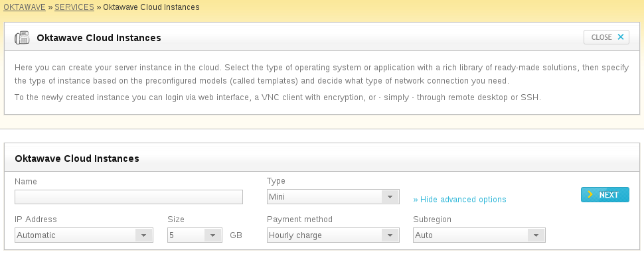Click the NEXT button
This screenshot has width=644, height=254.
[605, 195]
